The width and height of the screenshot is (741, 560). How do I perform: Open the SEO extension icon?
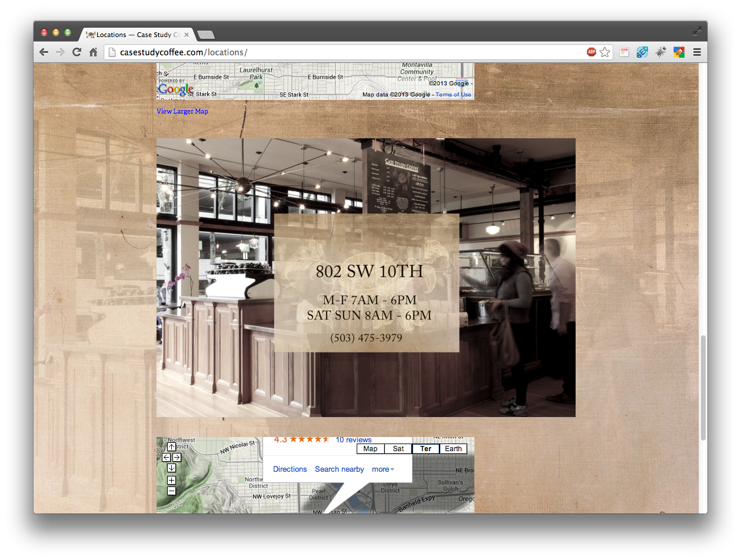[642, 52]
